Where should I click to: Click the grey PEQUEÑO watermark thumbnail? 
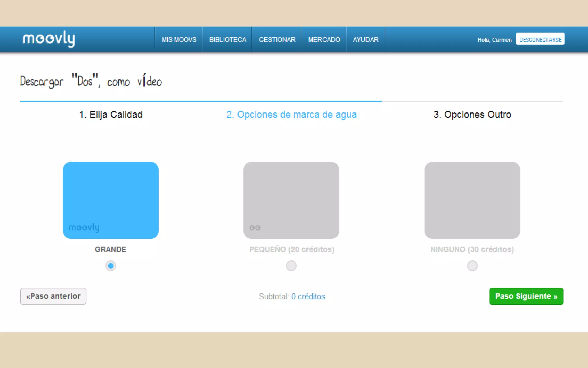pyautogui.click(x=291, y=200)
